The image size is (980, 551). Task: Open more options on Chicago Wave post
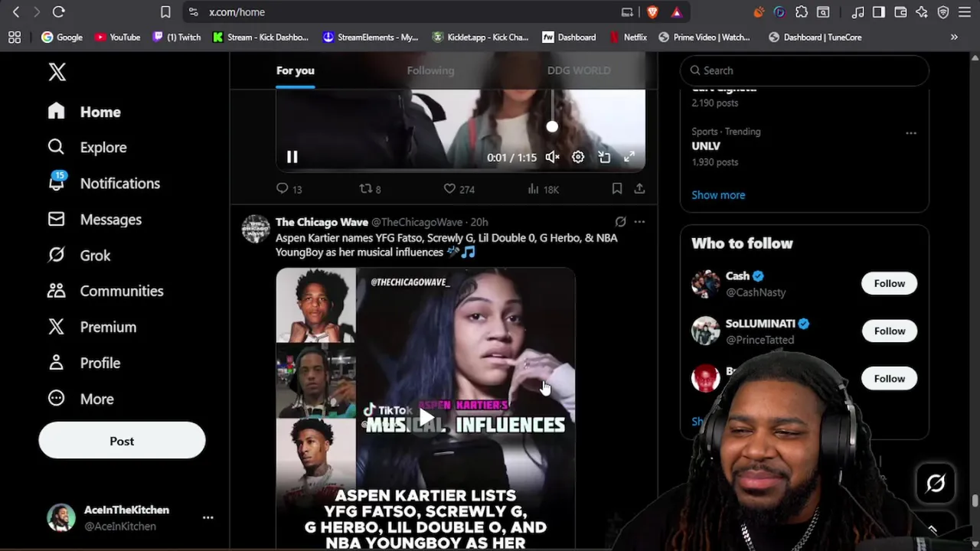639,222
